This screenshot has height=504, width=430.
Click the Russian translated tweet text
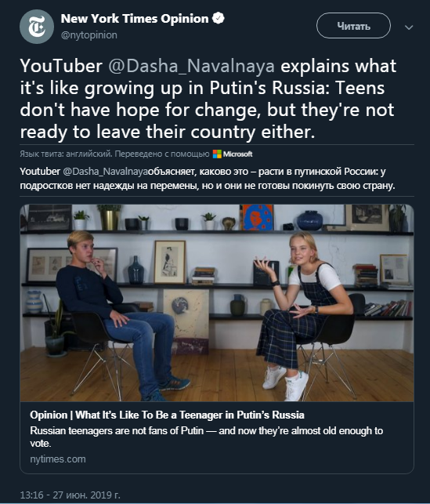pyautogui.click(x=208, y=179)
